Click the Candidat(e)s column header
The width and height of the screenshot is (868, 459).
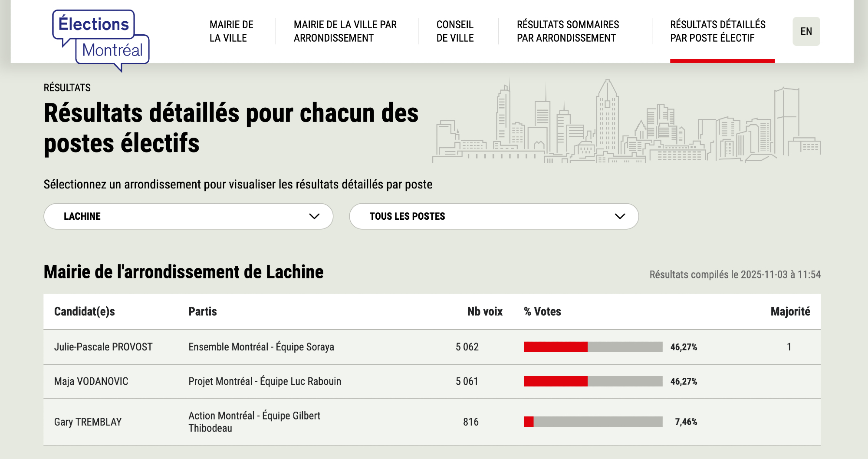[85, 311]
